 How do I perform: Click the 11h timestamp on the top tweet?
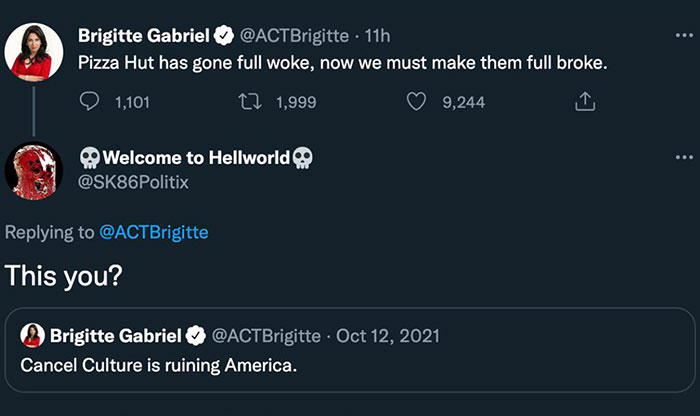[376, 37]
